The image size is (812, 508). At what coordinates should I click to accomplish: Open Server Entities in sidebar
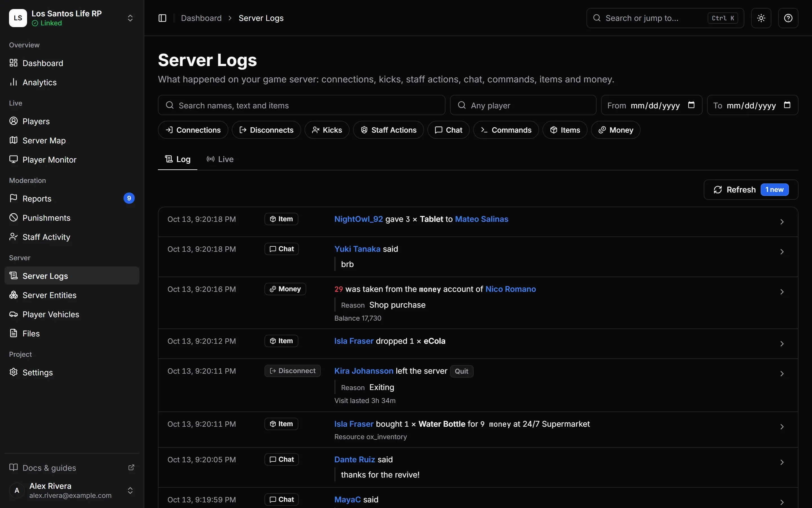pos(72,295)
